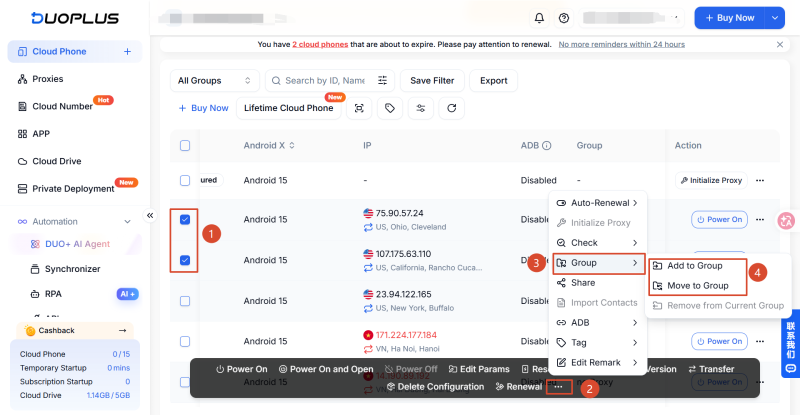Click the scan icon next to Lifetime Cloud Phone
Image resolution: width=800 pixels, height=415 pixels.
(359, 108)
